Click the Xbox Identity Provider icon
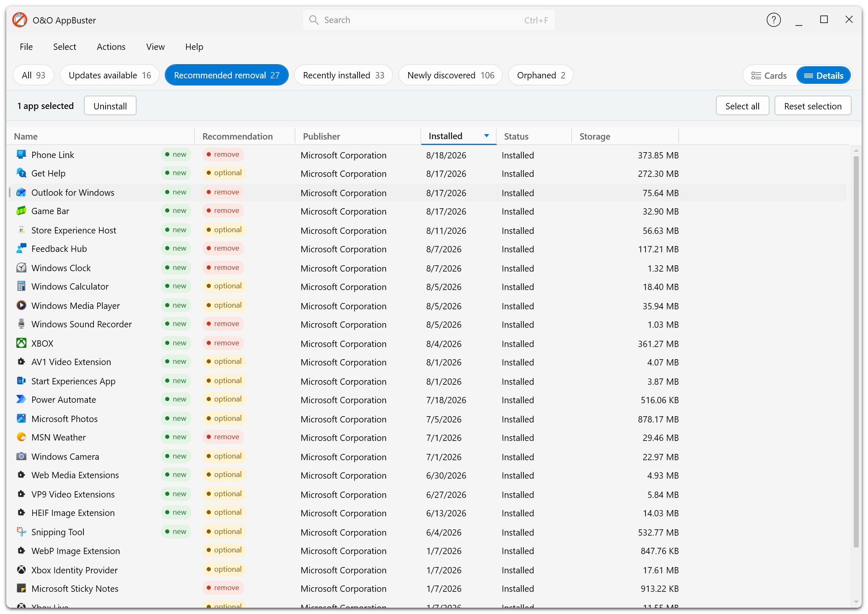868x614 pixels. click(x=21, y=570)
